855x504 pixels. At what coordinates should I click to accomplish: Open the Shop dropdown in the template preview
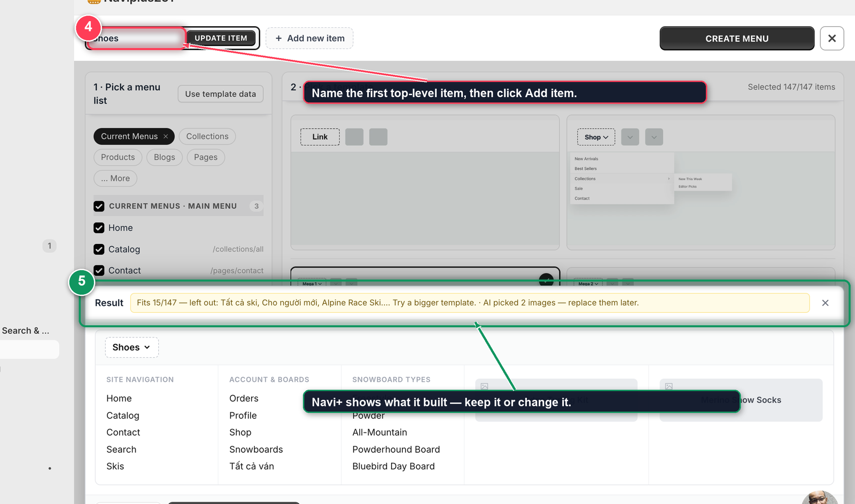596,137
